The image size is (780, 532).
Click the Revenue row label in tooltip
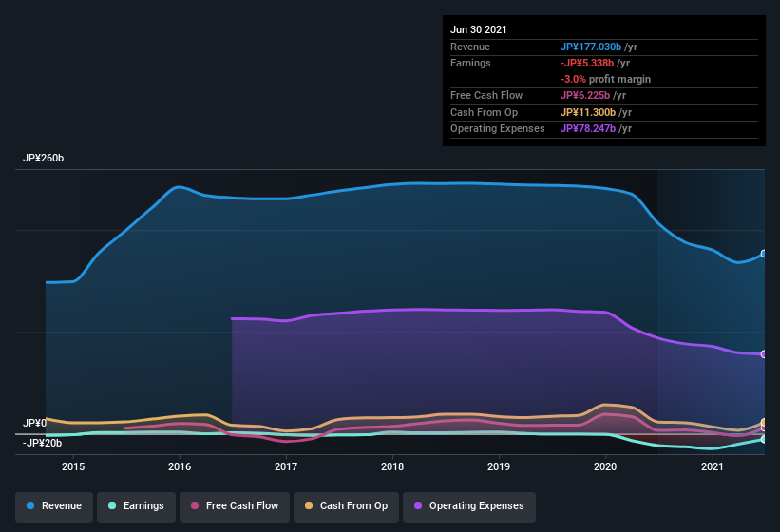[470, 47]
